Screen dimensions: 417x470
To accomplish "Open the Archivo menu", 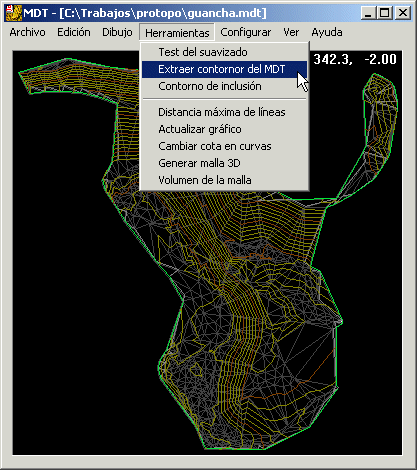I will point(27,32).
